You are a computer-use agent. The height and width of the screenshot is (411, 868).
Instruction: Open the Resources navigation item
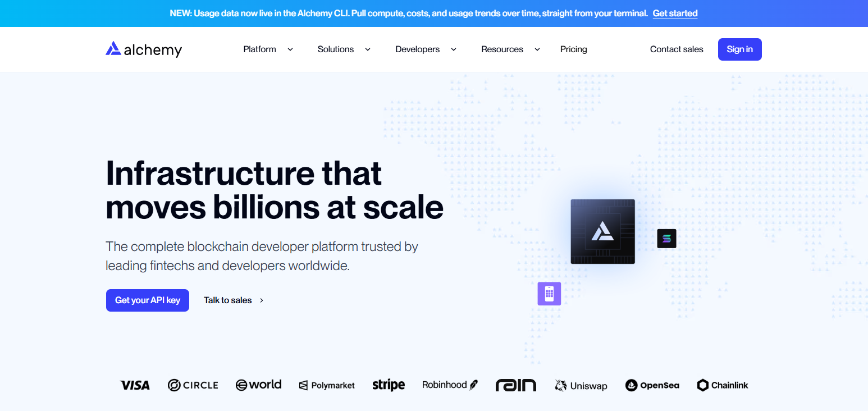pos(502,49)
